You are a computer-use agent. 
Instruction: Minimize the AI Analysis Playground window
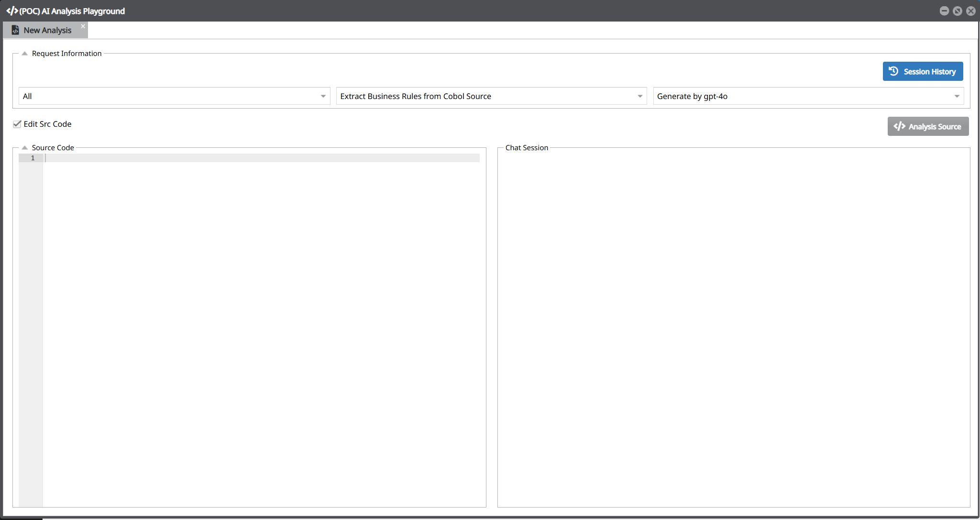944,11
